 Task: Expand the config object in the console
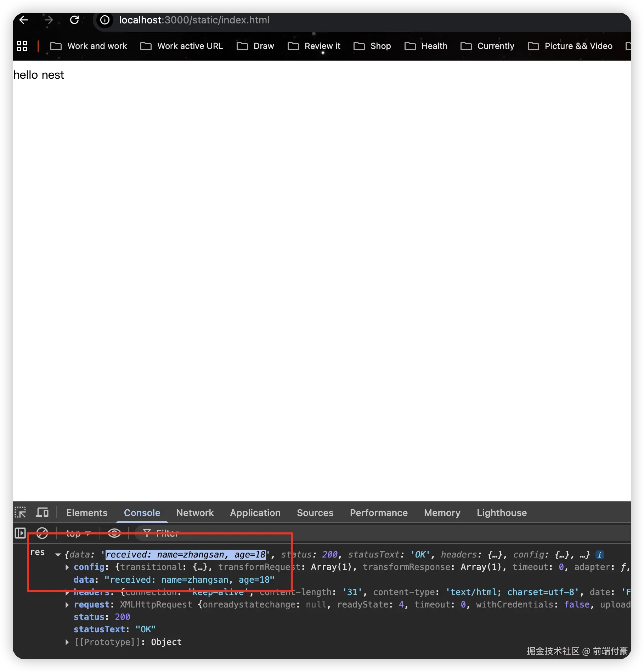pos(67,567)
